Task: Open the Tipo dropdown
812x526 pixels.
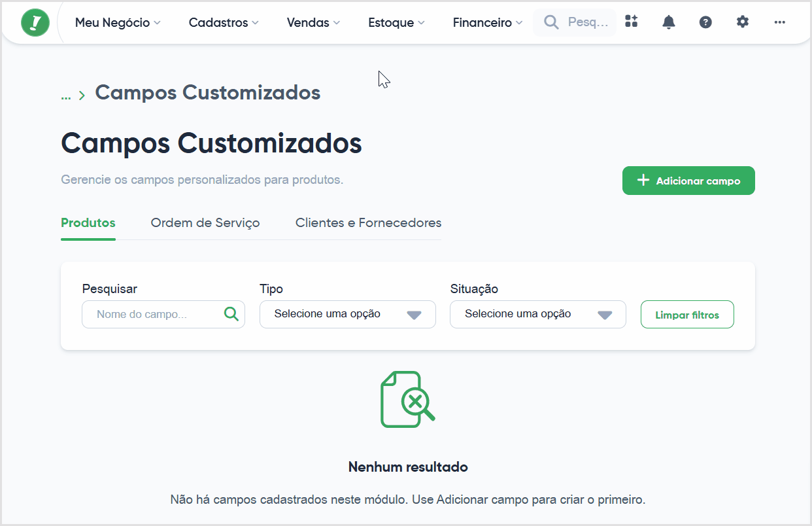Action: [348, 314]
